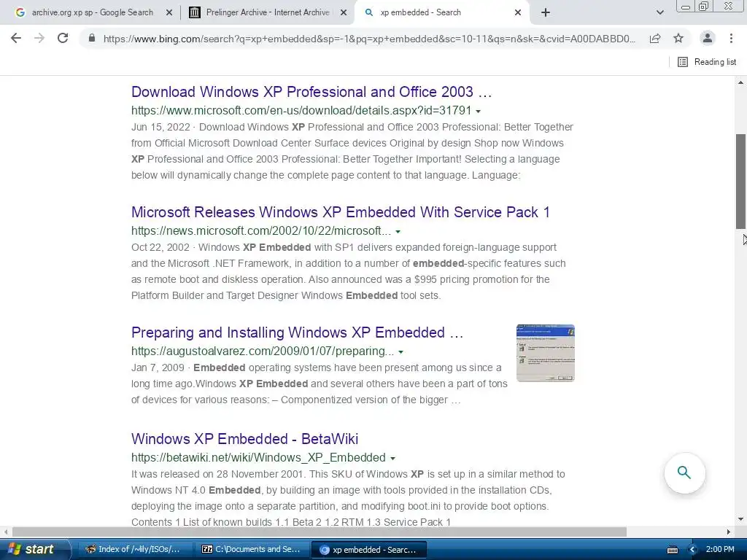Open Windows XP Embedded - BetaWiki result
747x560 pixels.
[x=244, y=438]
